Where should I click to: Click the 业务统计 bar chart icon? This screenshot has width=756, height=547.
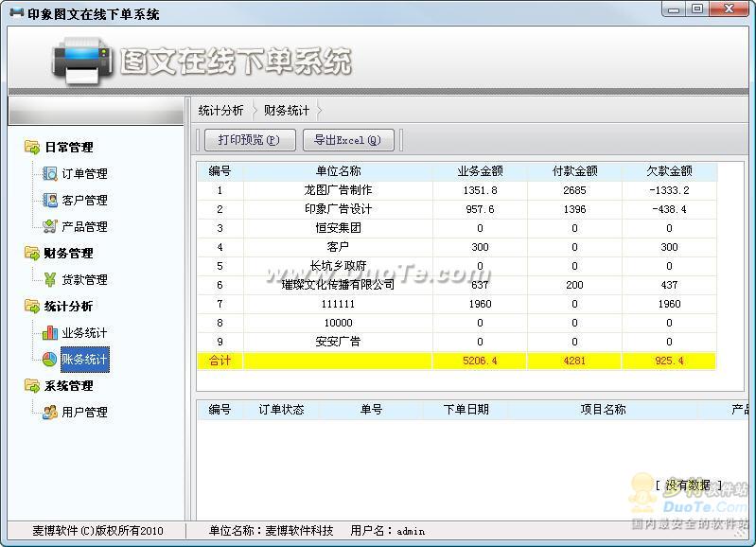(x=50, y=333)
